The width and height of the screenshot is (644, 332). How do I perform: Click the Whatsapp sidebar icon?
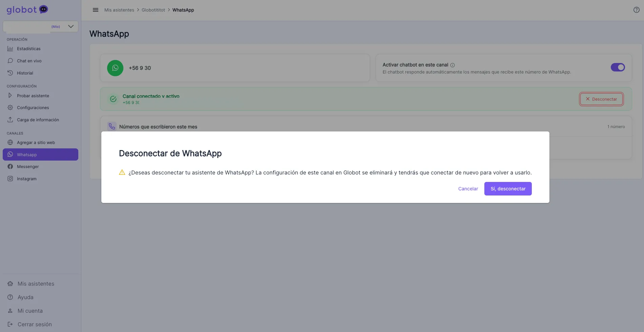coord(10,154)
